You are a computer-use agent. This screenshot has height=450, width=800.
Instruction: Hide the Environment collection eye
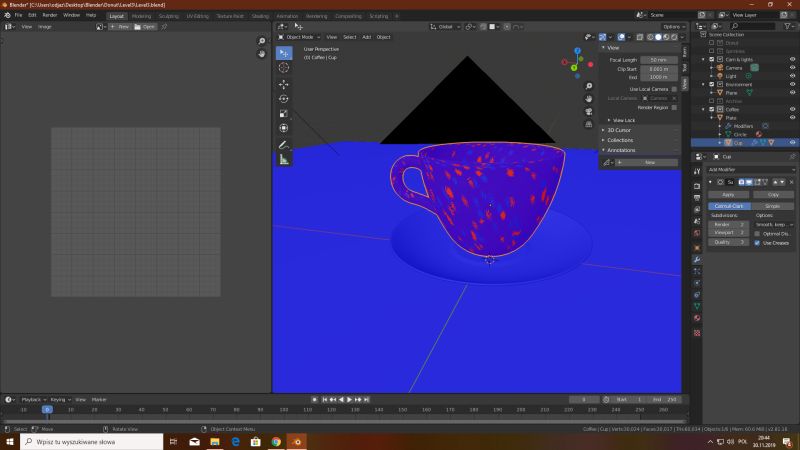(x=792, y=85)
